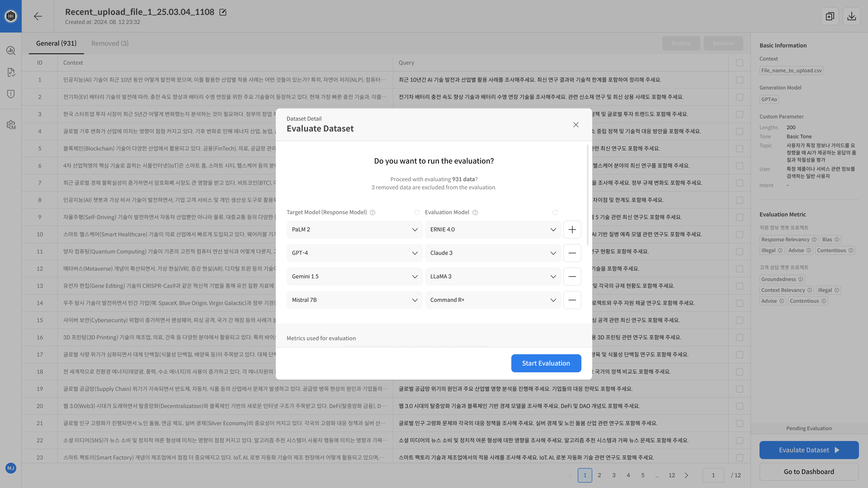Open the Command R+ evaluation model dropdown
Viewport: 868px width, 488px height.
(493, 300)
